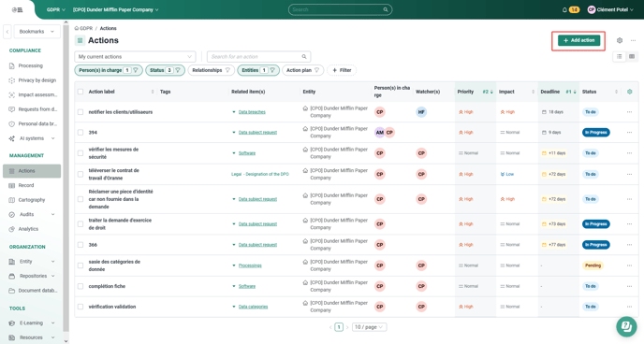
Task: Check saisie des catégories de donnée row
Action: coord(80,265)
